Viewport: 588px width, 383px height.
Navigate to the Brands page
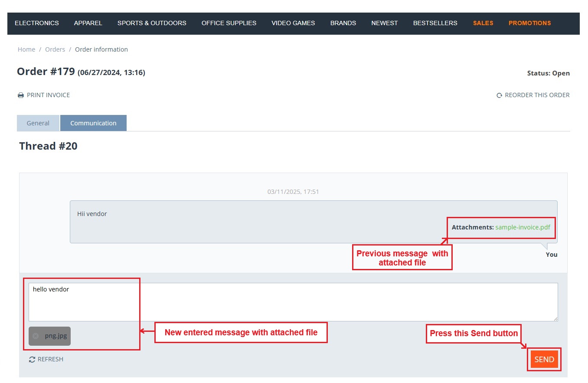click(343, 23)
